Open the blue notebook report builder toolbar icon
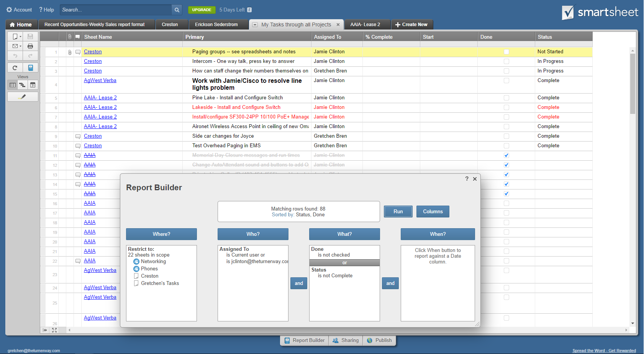The width and height of the screenshot is (644, 354). pos(30,68)
